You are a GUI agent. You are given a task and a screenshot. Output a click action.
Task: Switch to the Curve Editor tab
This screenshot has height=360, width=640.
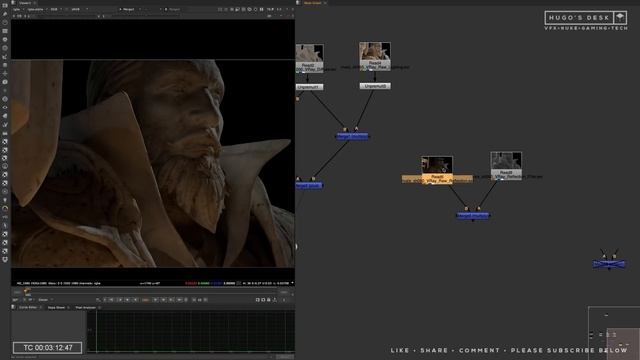click(28, 307)
